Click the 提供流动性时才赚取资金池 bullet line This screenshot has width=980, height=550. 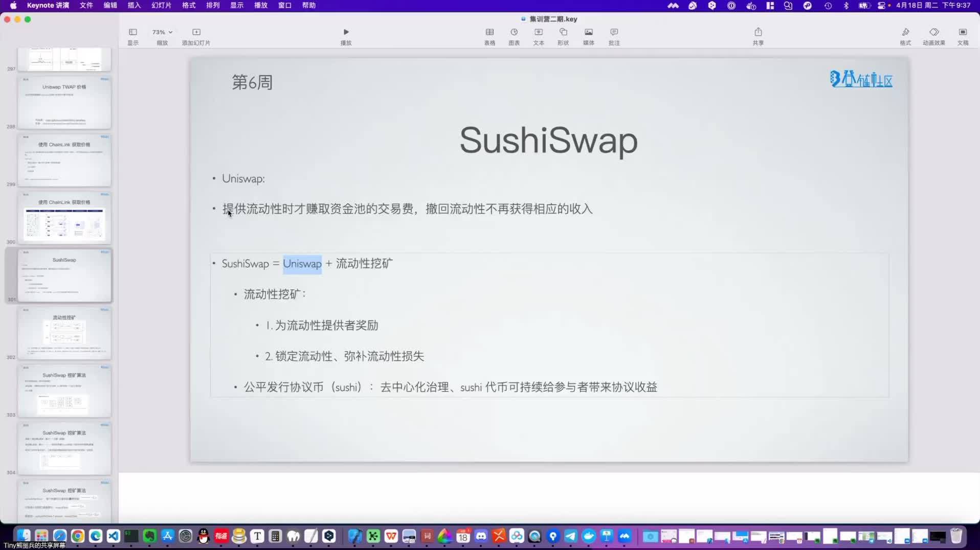407,209
